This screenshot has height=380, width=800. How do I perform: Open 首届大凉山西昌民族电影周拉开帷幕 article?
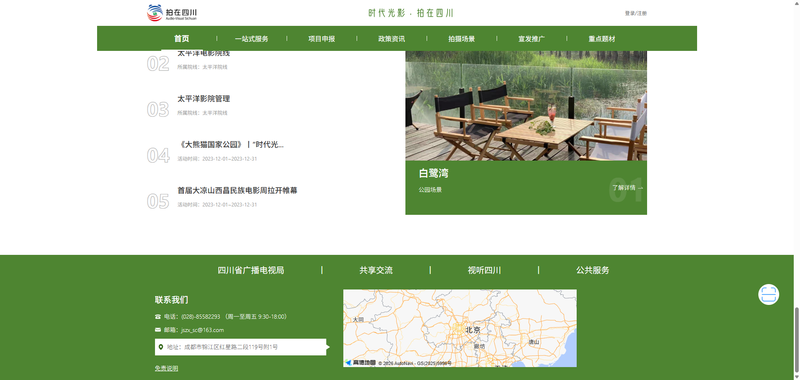coord(237,190)
